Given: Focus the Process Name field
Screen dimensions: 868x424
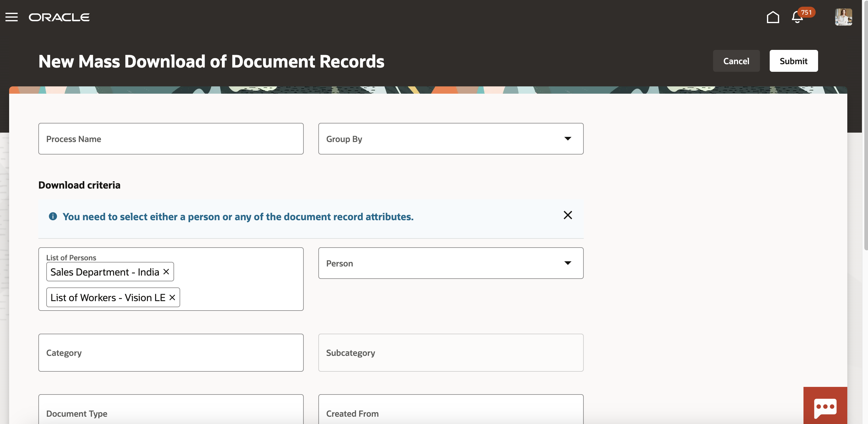Looking at the screenshot, I should coord(171,139).
